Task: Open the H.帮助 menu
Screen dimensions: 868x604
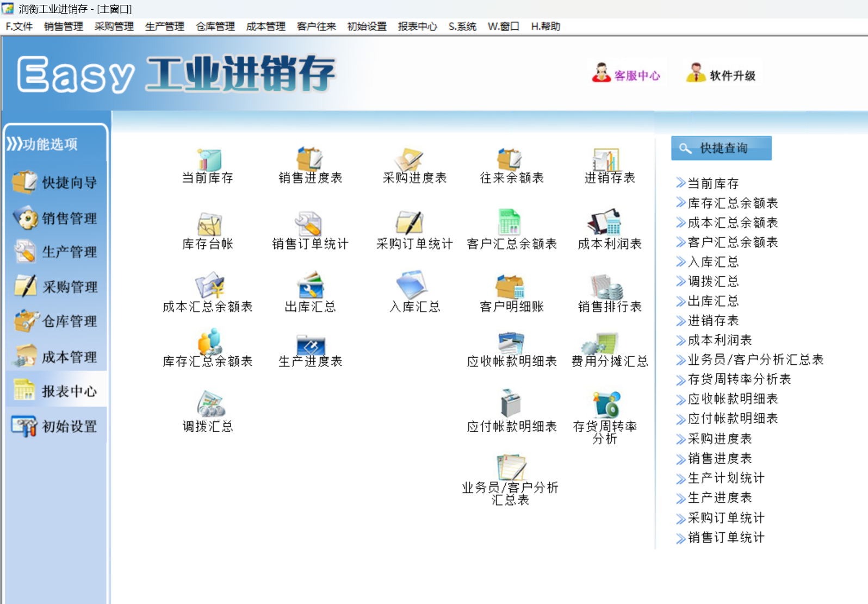Action: (x=545, y=26)
